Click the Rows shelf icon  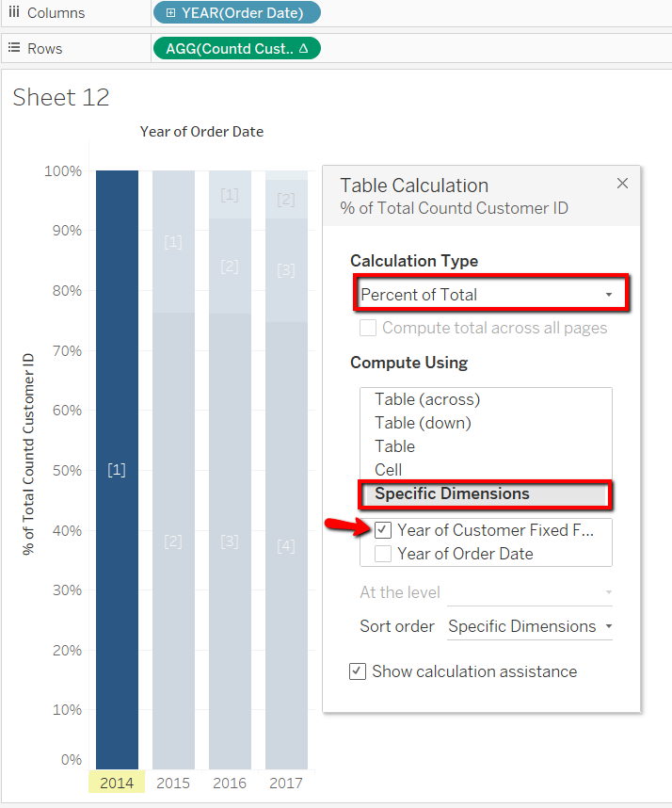coord(14,49)
